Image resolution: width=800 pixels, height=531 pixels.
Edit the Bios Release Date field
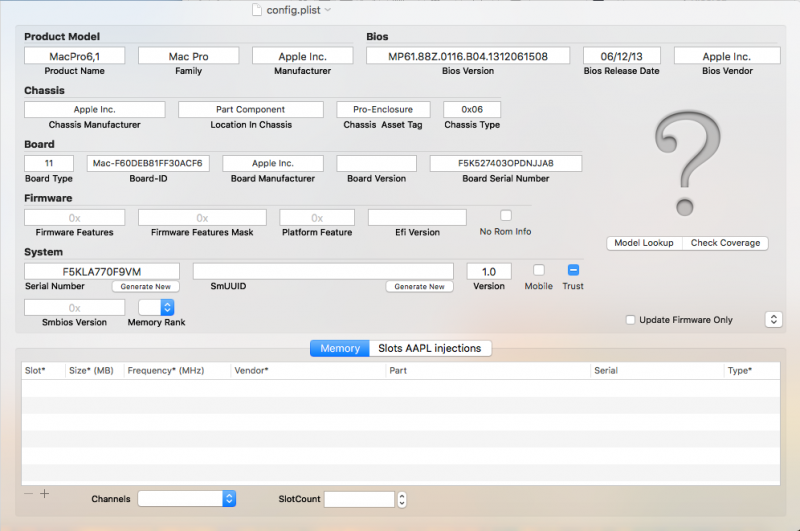tap(621, 56)
